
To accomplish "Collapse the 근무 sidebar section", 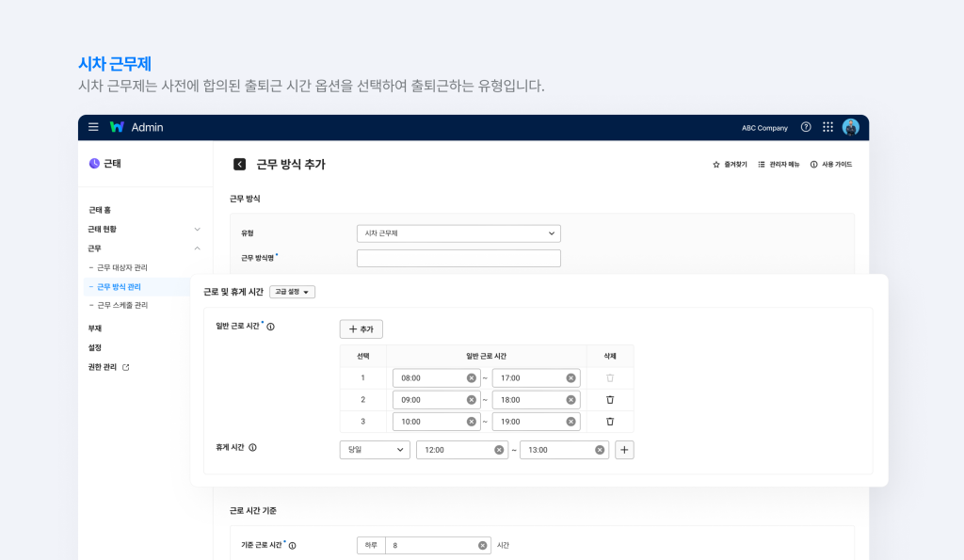I will coord(197,248).
